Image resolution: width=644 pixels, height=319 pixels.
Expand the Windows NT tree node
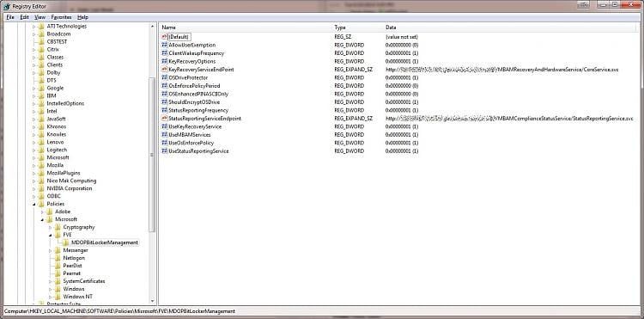50,297
